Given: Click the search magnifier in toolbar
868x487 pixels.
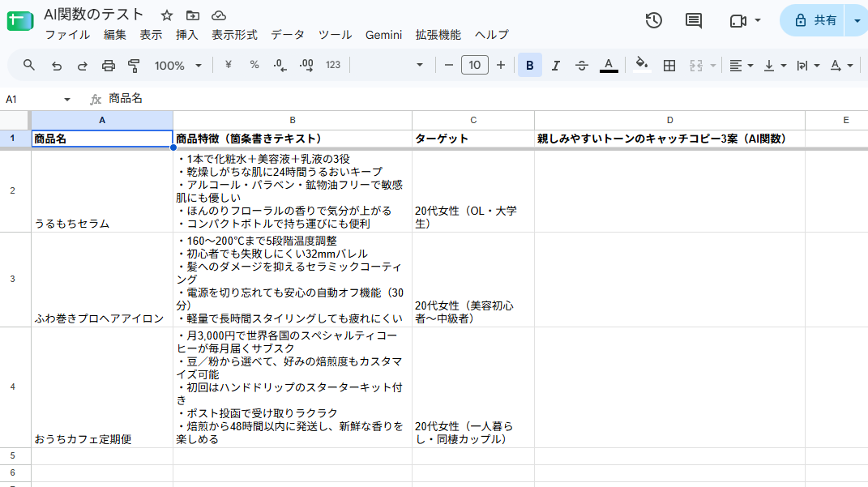Looking at the screenshot, I should click(x=29, y=66).
